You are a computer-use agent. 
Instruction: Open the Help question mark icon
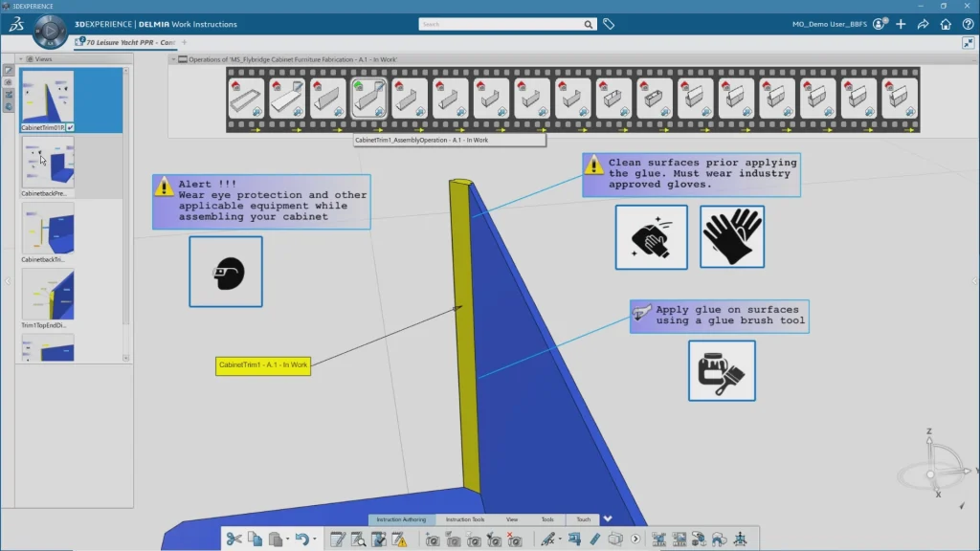(967, 24)
